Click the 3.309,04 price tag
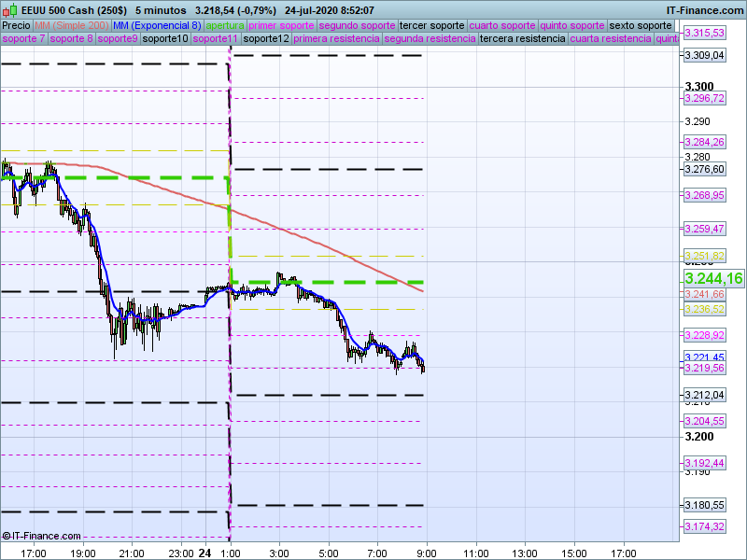The width and height of the screenshot is (747, 560). point(705,55)
